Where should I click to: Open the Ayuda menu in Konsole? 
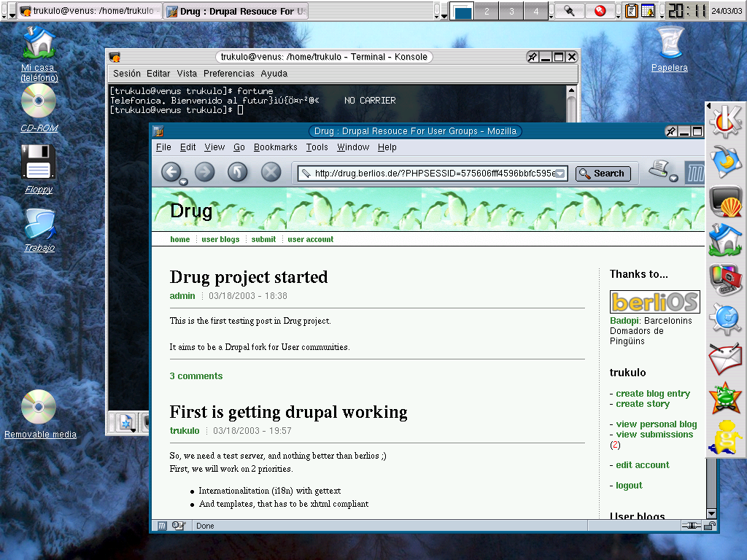274,74
